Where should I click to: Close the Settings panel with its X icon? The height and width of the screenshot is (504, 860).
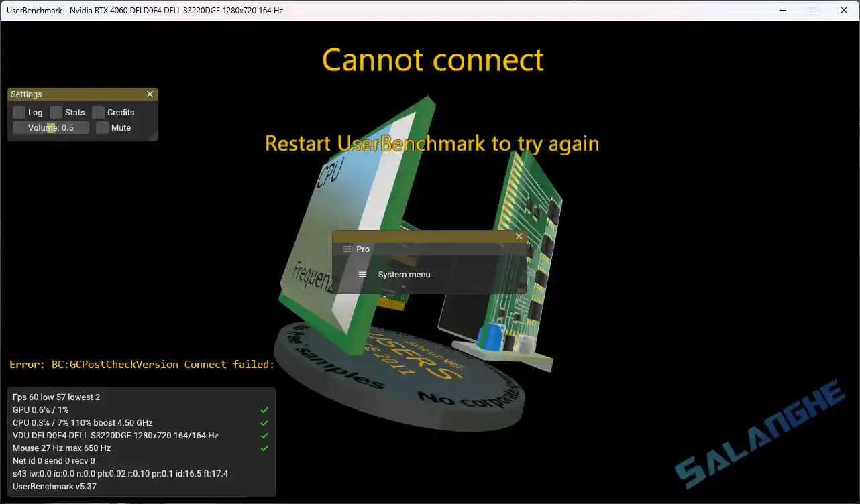pos(150,94)
